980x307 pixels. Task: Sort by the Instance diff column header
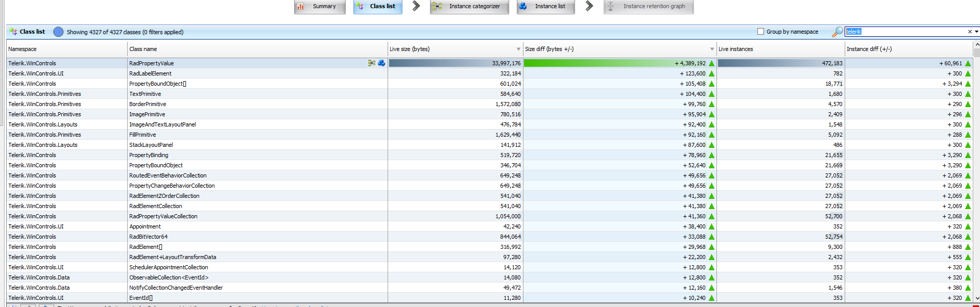pos(909,49)
